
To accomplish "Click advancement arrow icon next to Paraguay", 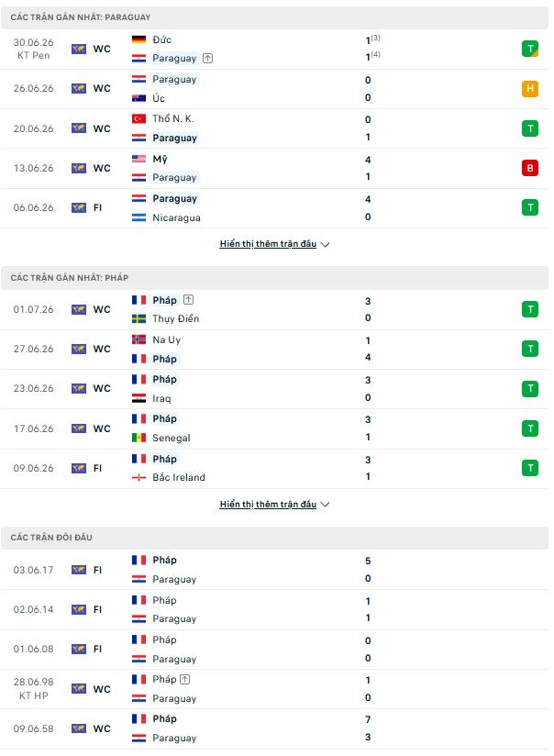I will [x=207, y=59].
